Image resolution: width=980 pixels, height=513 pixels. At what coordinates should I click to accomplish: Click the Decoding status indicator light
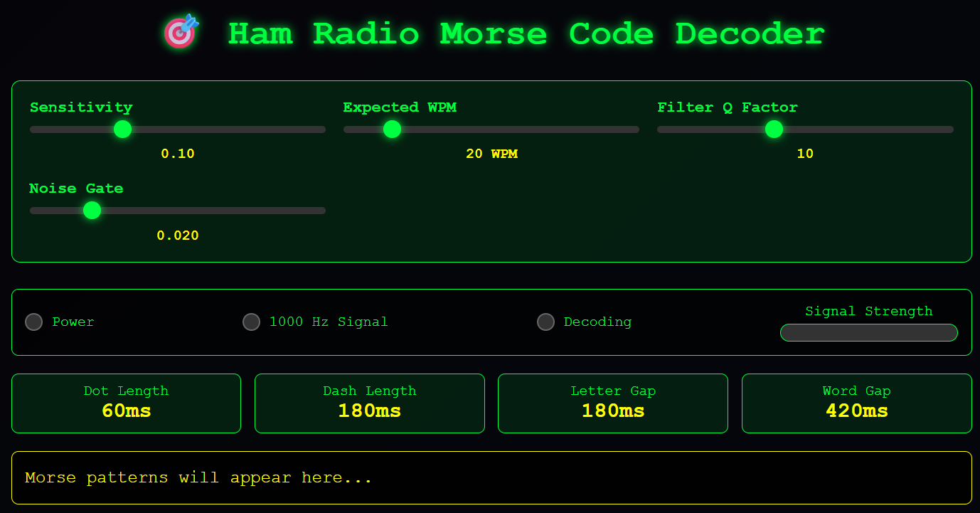pyautogui.click(x=545, y=322)
